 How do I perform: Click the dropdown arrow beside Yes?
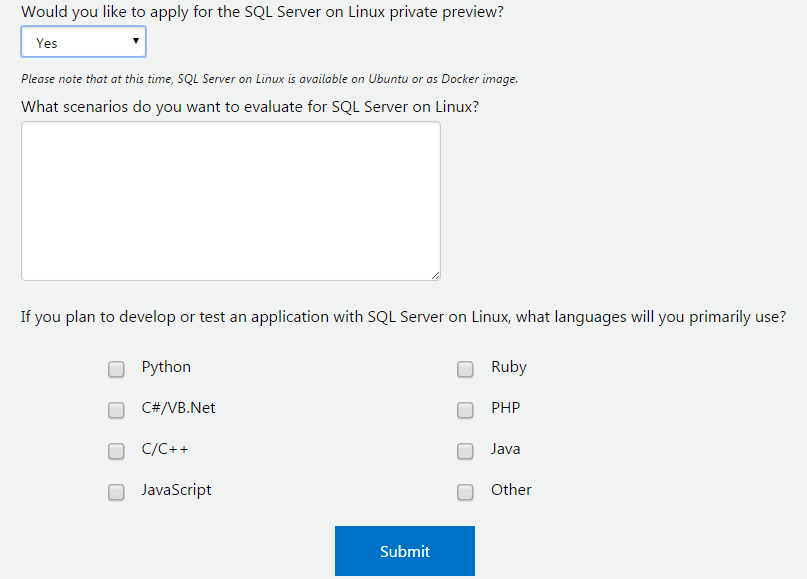click(135, 42)
